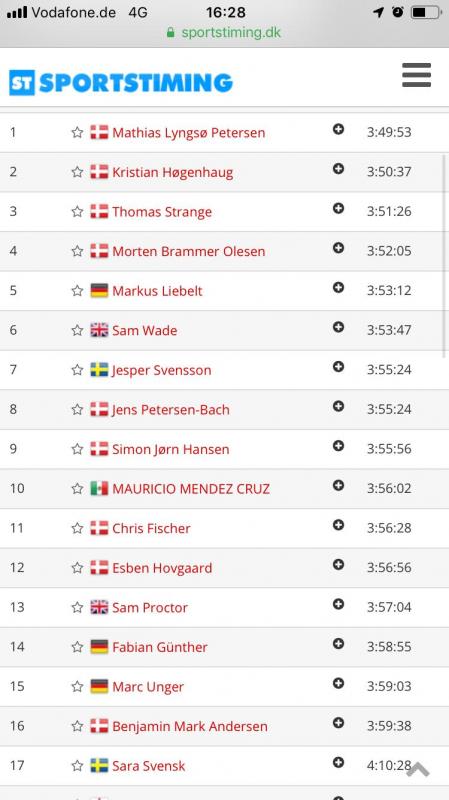The width and height of the screenshot is (449, 800).
Task: Expand plus icon for Sam Wade
Action: [x=338, y=327]
